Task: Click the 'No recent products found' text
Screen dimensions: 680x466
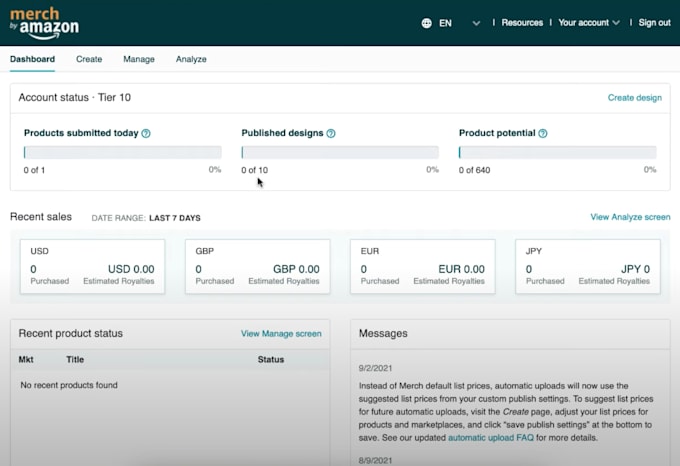Action: click(69, 385)
